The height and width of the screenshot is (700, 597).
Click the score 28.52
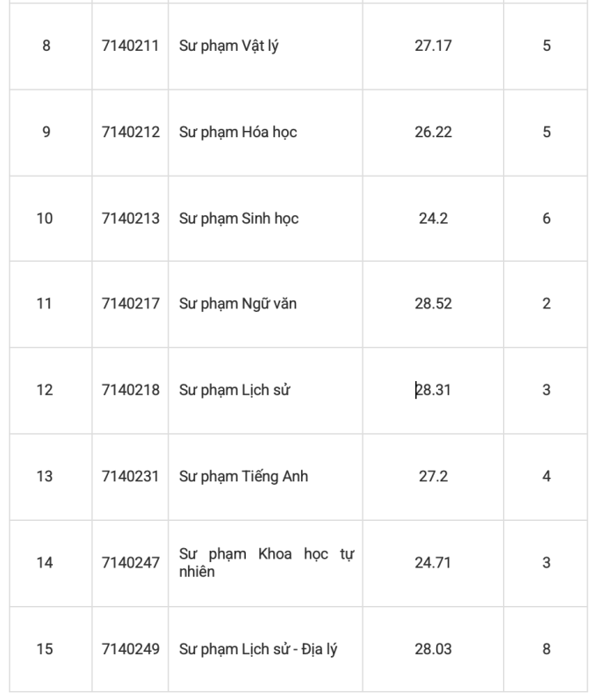click(433, 304)
